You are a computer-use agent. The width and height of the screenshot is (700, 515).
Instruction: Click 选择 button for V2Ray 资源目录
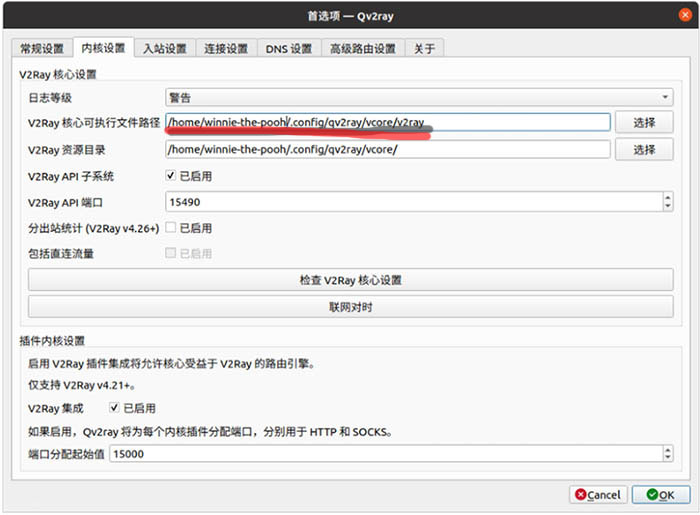pos(644,150)
